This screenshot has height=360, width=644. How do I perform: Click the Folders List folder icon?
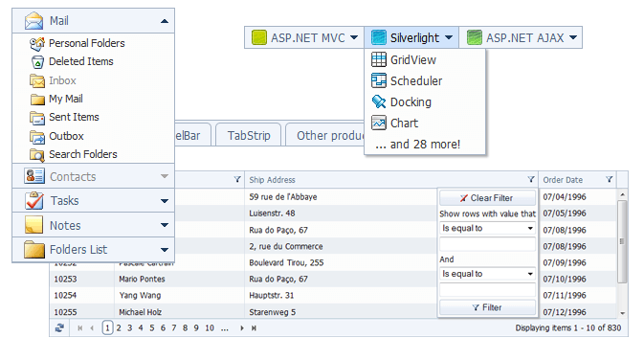point(34,250)
